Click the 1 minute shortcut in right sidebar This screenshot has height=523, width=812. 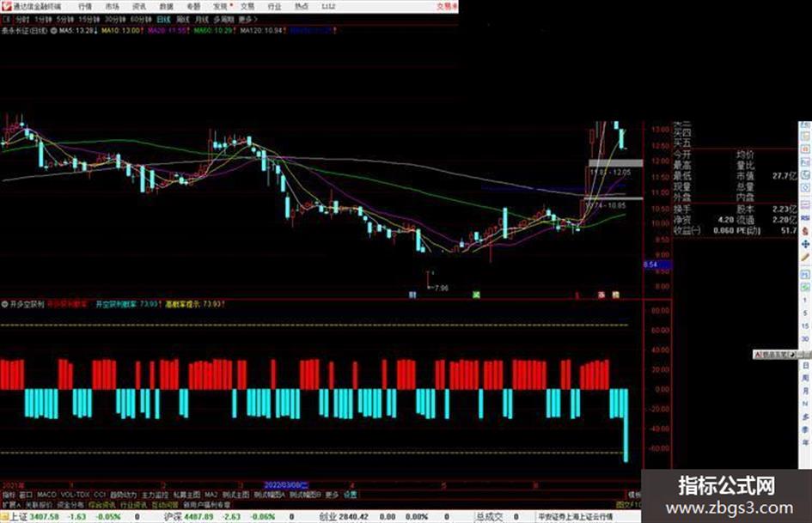click(x=805, y=300)
